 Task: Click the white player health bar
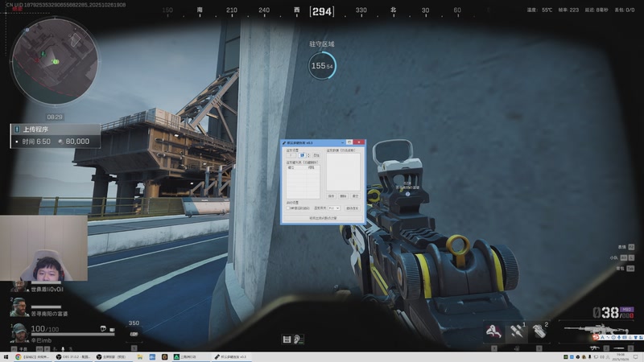(72, 335)
